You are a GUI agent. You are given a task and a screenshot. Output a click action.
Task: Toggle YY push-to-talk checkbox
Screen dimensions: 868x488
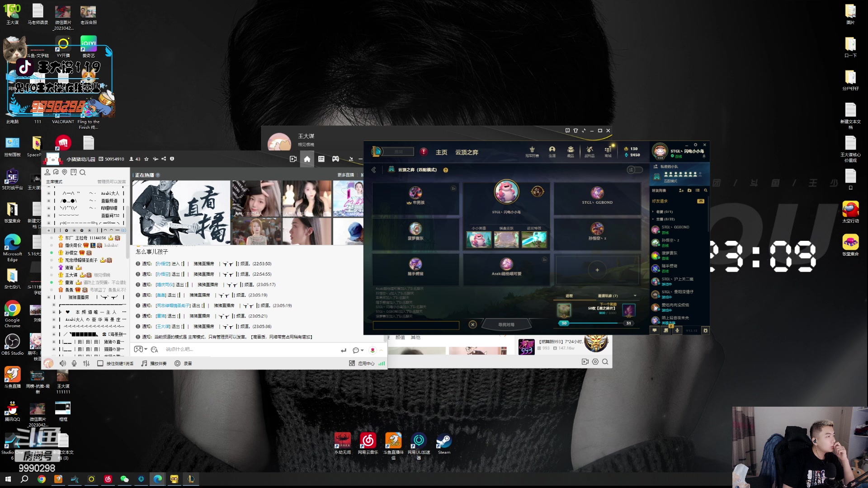(x=100, y=363)
